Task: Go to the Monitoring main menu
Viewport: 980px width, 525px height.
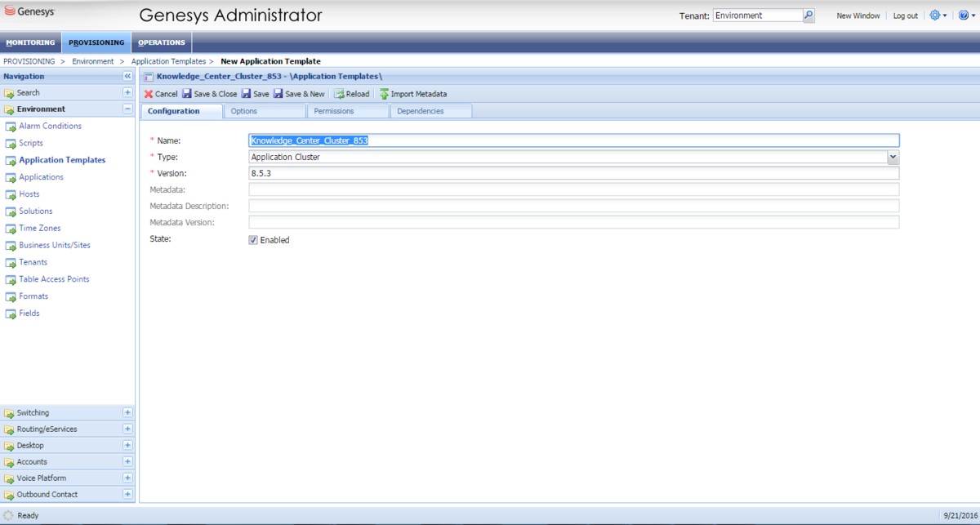Action: 30,42
